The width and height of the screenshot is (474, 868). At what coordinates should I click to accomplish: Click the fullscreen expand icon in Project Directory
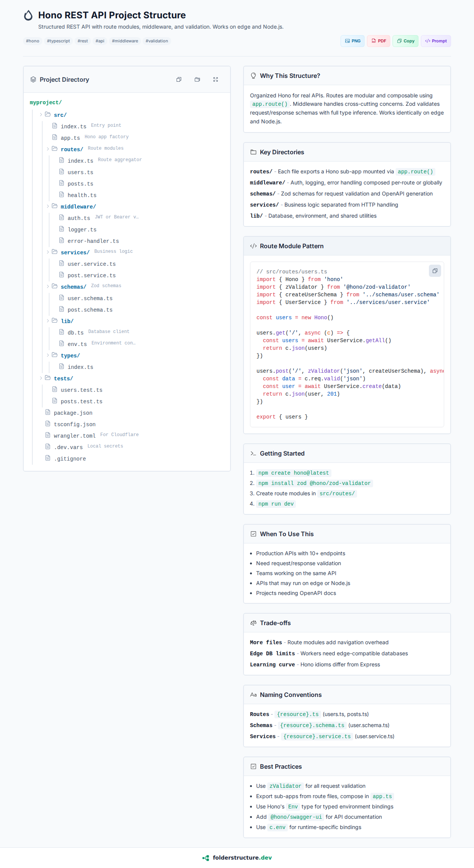tap(216, 79)
